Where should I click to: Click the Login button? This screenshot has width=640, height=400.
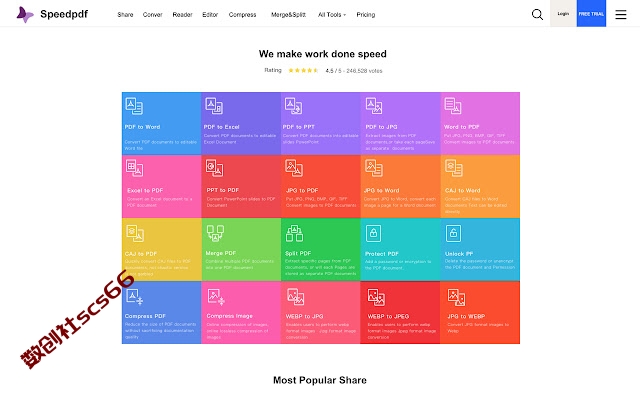click(563, 13)
